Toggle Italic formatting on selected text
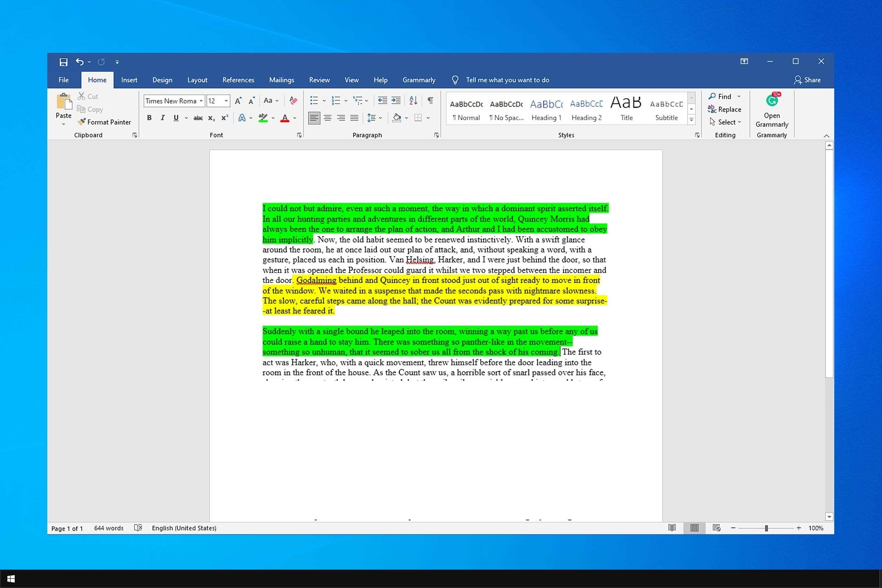The image size is (882, 588). pos(162,117)
